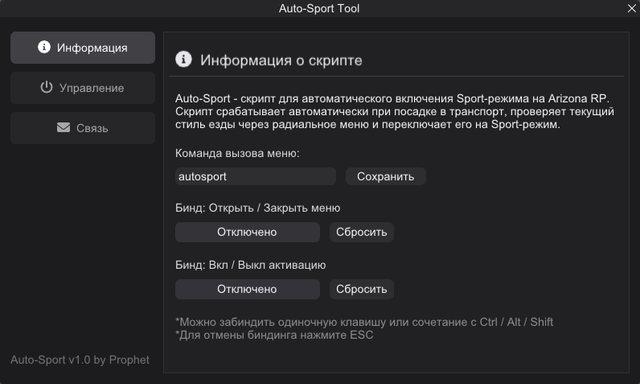Image resolution: width=640 pixels, height=384 pixels.
Task: Focus the autosport command input field
Action: click(x=256, y=176)
